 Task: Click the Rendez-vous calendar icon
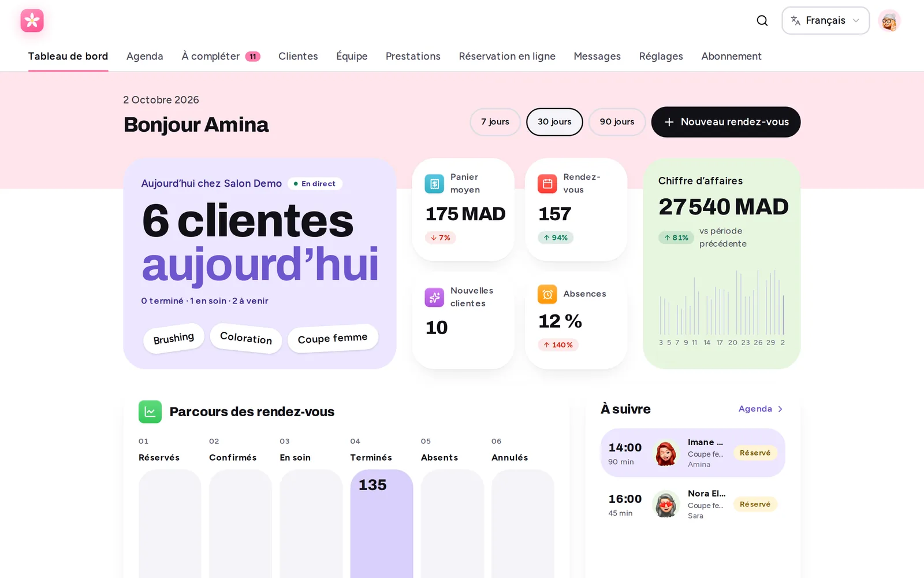point(547,184)
